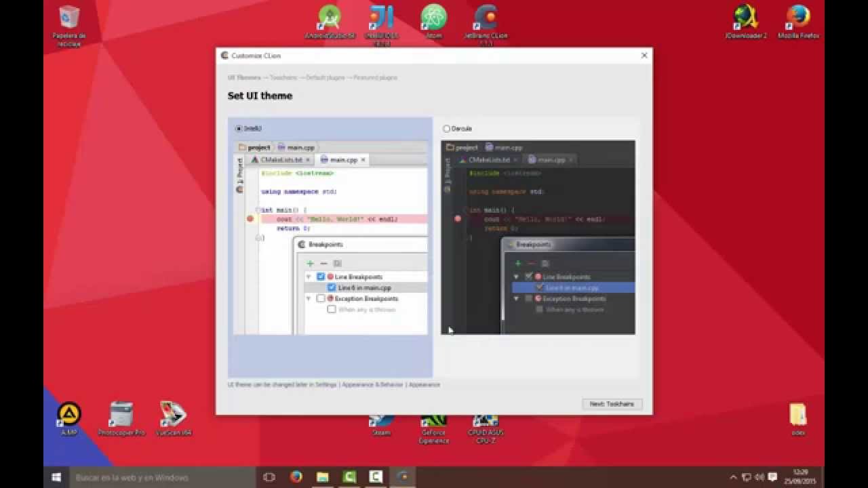Close the Customize CLion dialog
The image size is (868, 488).
coord(644,56)
